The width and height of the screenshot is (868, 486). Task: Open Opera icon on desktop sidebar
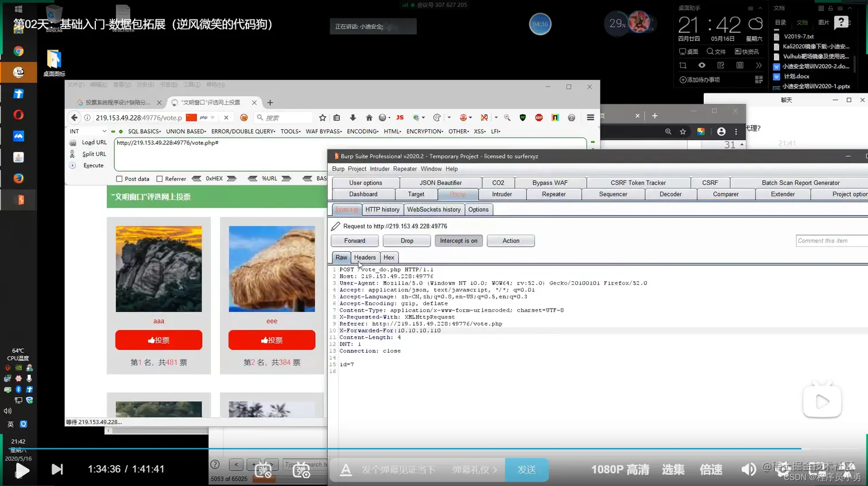pyautogui.click(x=18, y=114)
